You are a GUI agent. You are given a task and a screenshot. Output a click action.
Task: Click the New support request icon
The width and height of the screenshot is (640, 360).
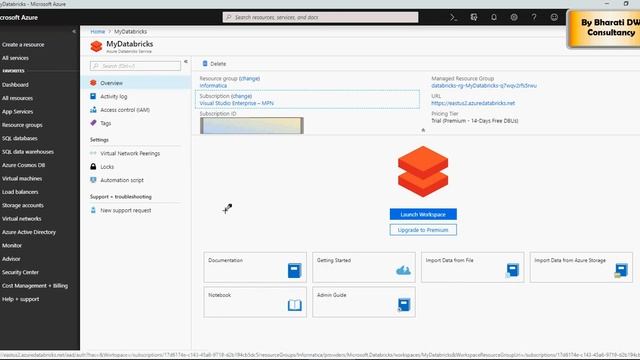93,210
